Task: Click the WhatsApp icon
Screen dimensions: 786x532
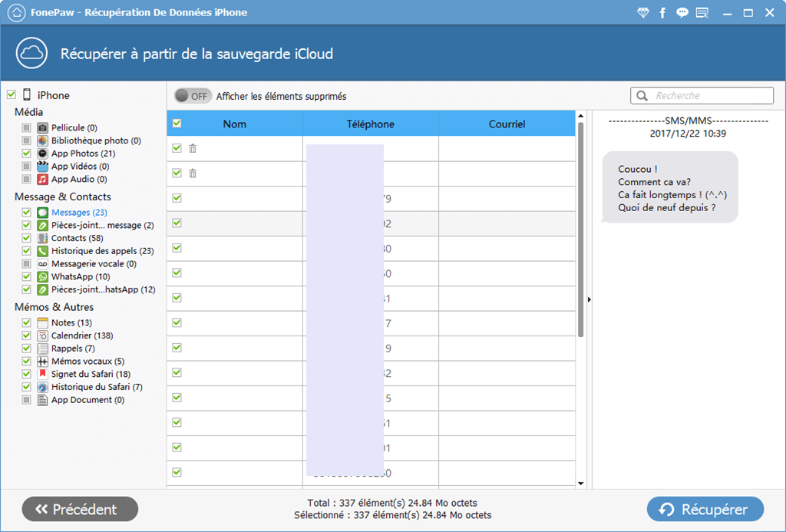Action: [43, 277]
